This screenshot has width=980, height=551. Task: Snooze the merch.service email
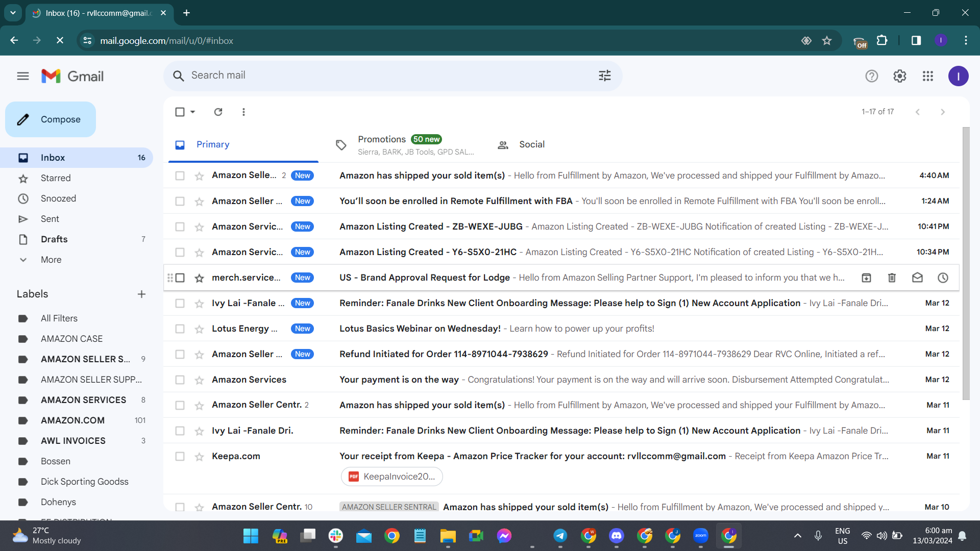(943, 278)
